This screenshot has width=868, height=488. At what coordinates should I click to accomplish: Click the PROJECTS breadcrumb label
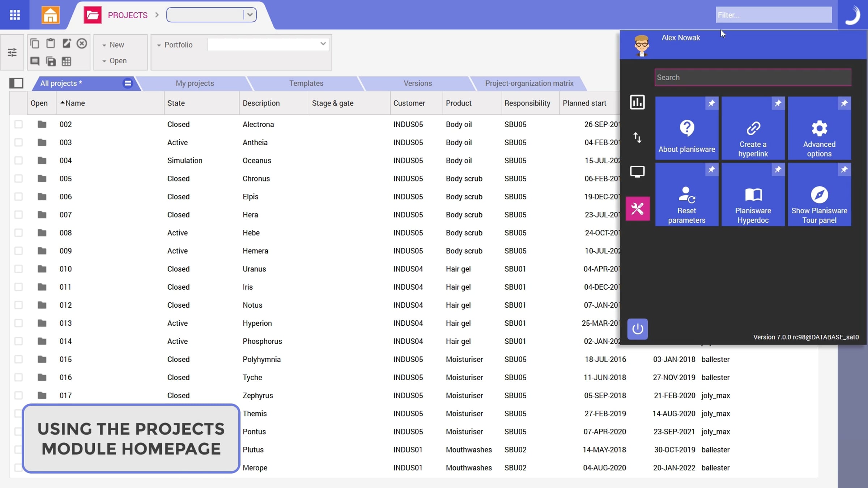pos(128,15)
